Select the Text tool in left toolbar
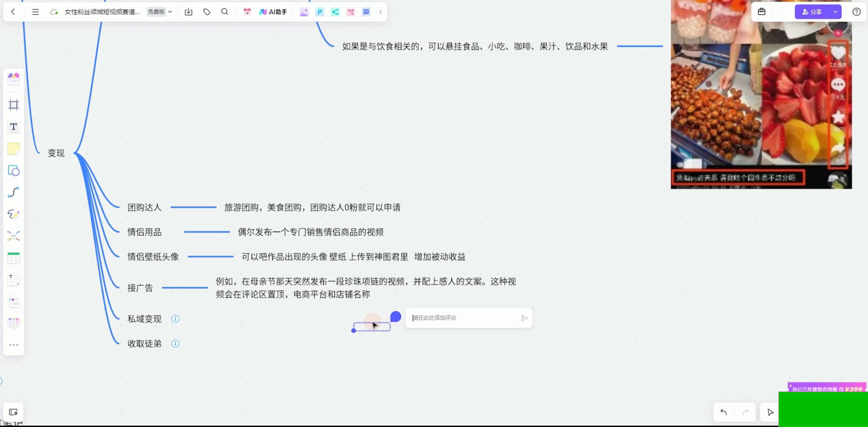This screenshot has width=868, height=427. (14, 127)
